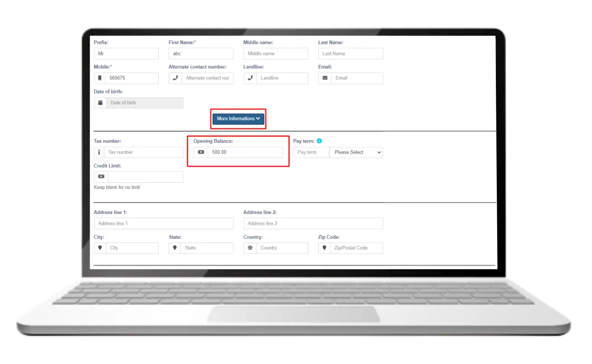592x364 pixels.
Task: Click the map pin icon beside City field
Action: [100, 248]
